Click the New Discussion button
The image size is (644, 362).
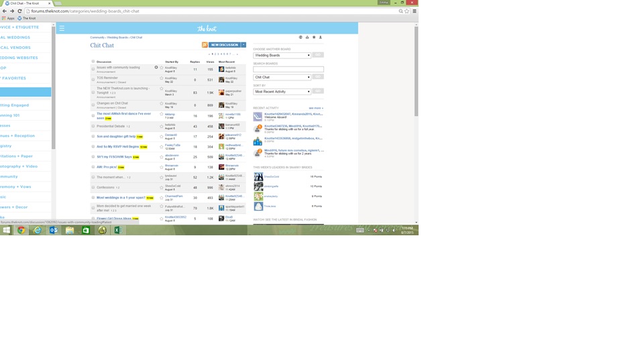[225, 45]
